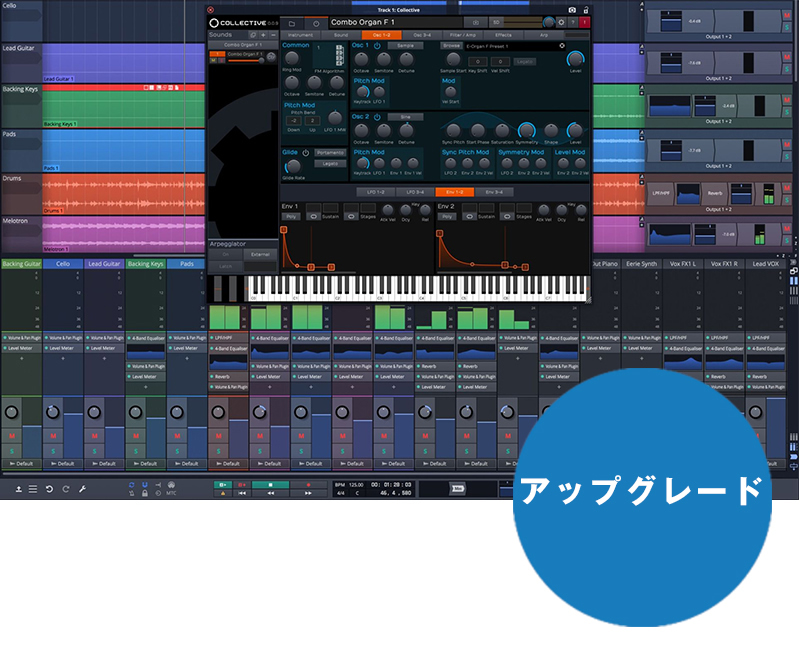
Task: Switch to the Instrument tab
Action: 300,35
